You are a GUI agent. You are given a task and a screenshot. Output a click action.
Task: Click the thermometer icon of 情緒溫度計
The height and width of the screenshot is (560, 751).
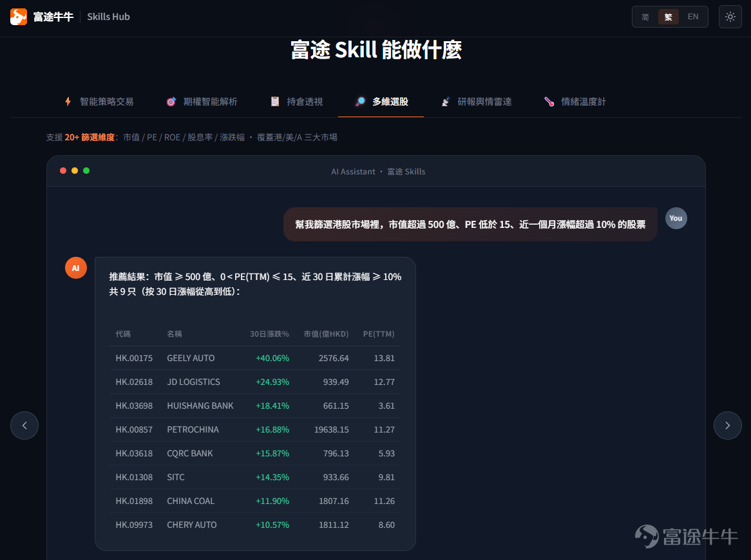click(549, 102)
